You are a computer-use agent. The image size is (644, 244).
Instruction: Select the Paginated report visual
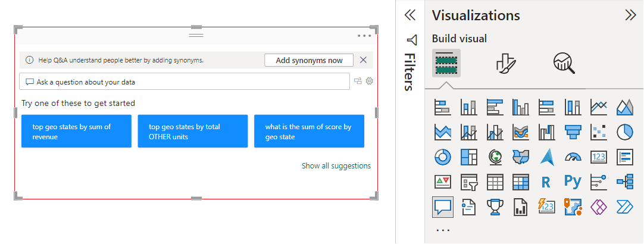[521, 207]
